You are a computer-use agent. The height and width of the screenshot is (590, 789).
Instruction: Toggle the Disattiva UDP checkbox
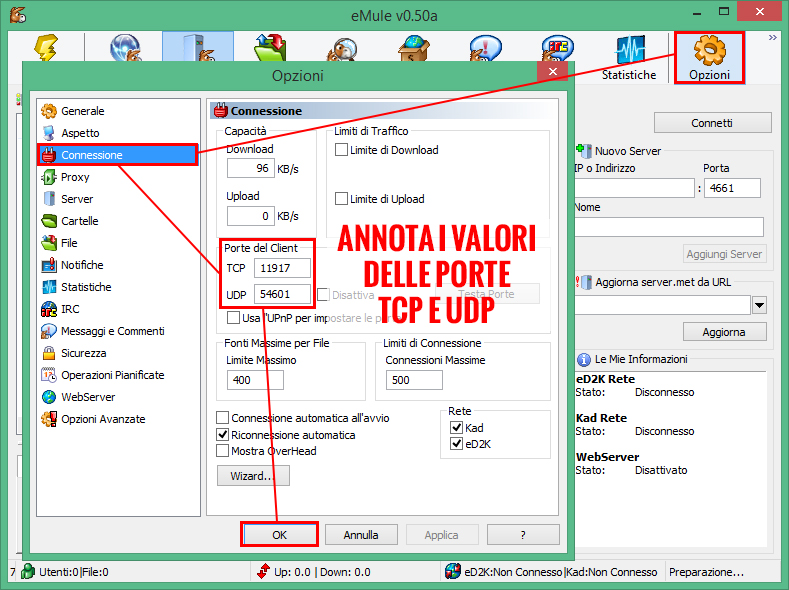point(323,295)
